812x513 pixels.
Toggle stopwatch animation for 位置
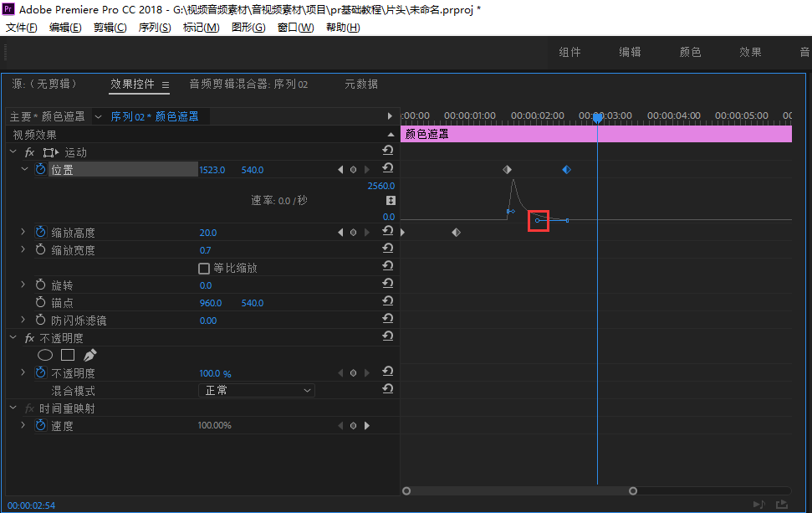pos(40,169)
